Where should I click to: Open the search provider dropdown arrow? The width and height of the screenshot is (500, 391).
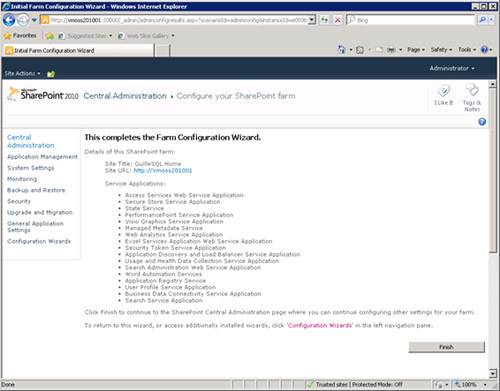pyautogui.click(x=491, y=20)
